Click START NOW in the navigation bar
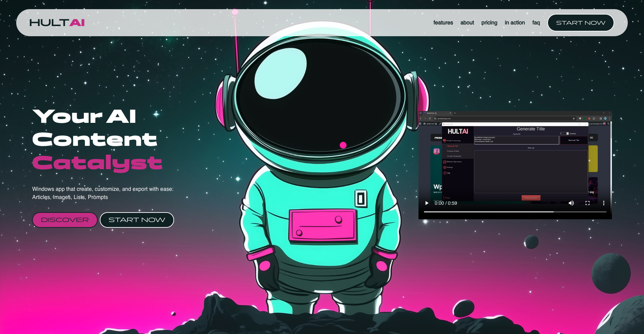This screenshot has height=334, width=644. [581, 23]
